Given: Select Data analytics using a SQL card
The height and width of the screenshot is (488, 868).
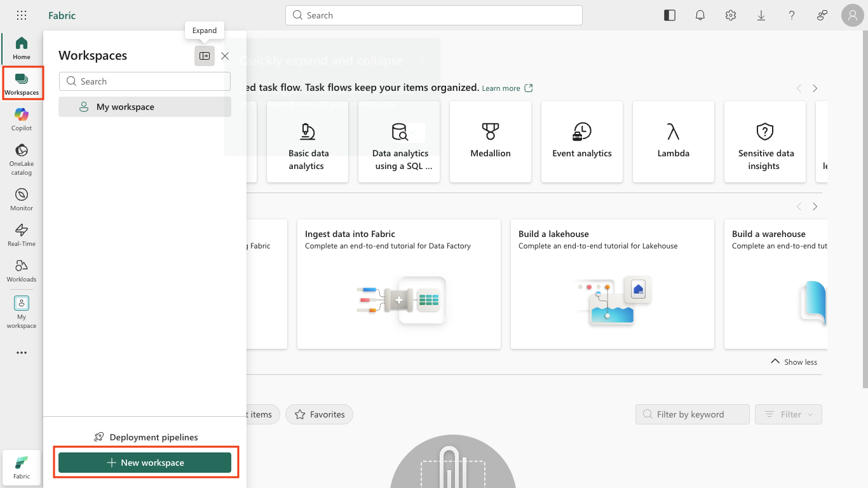Looking at the screenshot, I should click(399, 142).
